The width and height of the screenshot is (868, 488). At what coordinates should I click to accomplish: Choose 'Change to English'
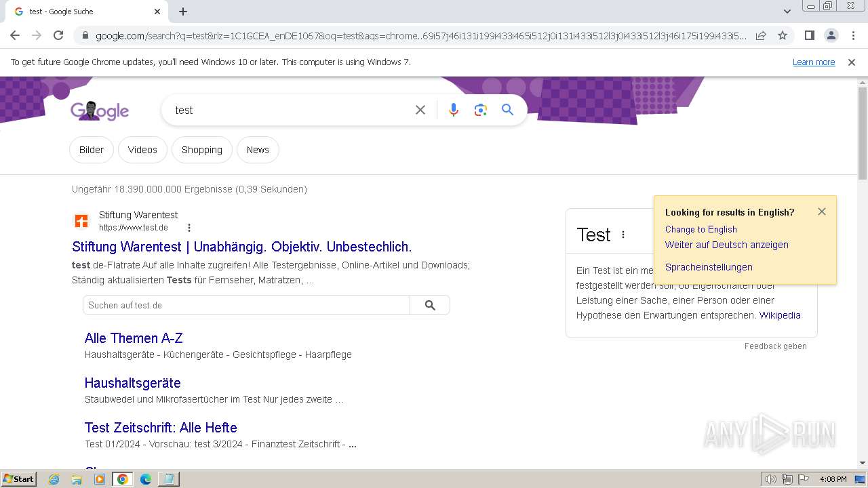(x=701, y=229)
